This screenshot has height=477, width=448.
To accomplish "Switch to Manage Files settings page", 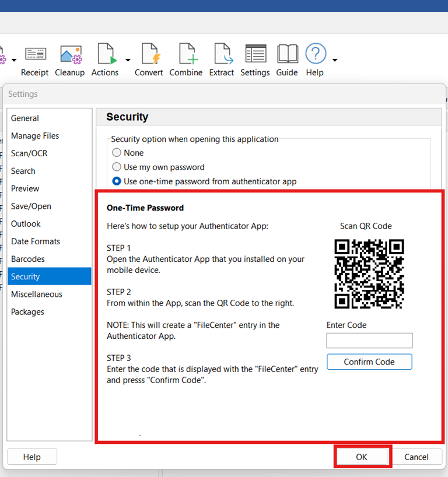I will pos(35,136).
